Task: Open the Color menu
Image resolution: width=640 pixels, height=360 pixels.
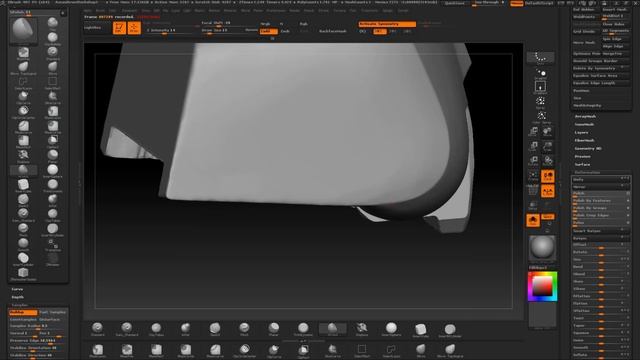Action: coord(112,10)
